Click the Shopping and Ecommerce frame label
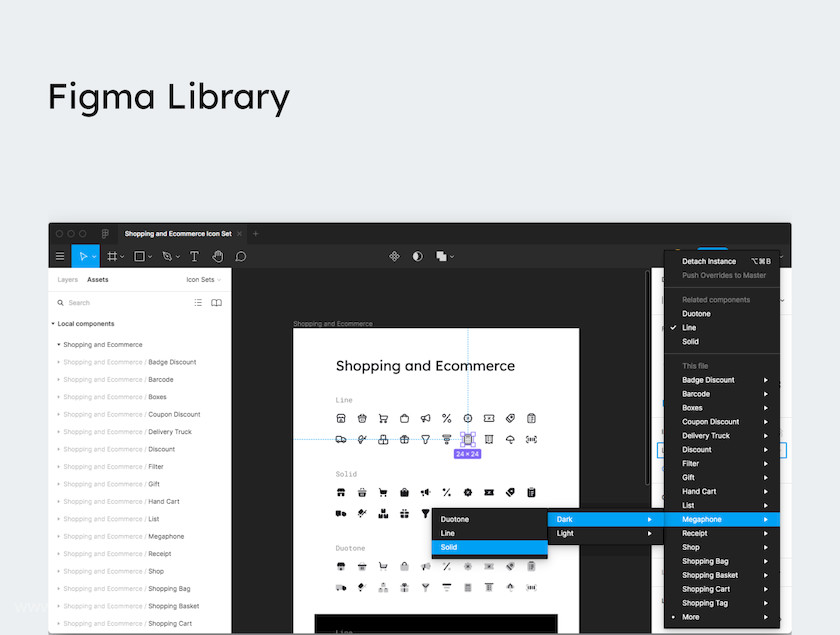The height and width of the screenshot is (635, 840). click(333, 324)
